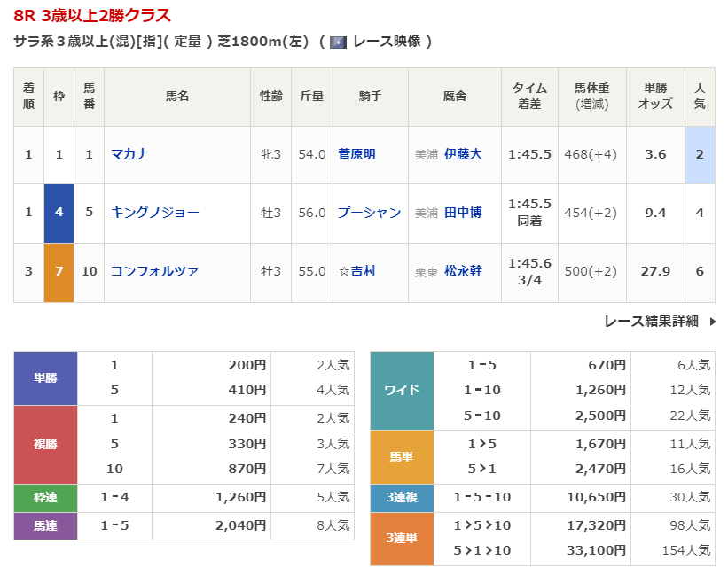
Task: Select the 単勝 payout label
Action: [x=45, y=377]
